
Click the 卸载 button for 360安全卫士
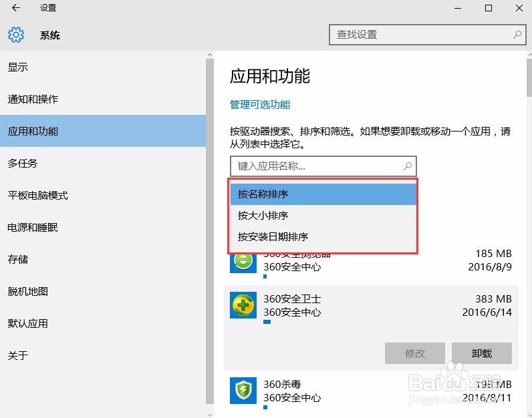(x=482, y=353)
